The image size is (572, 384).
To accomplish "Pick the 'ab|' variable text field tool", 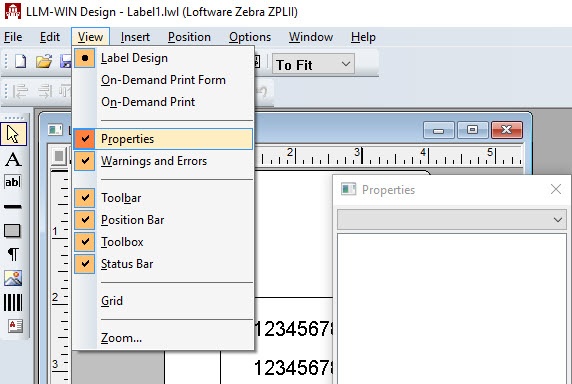I will 13,182.
